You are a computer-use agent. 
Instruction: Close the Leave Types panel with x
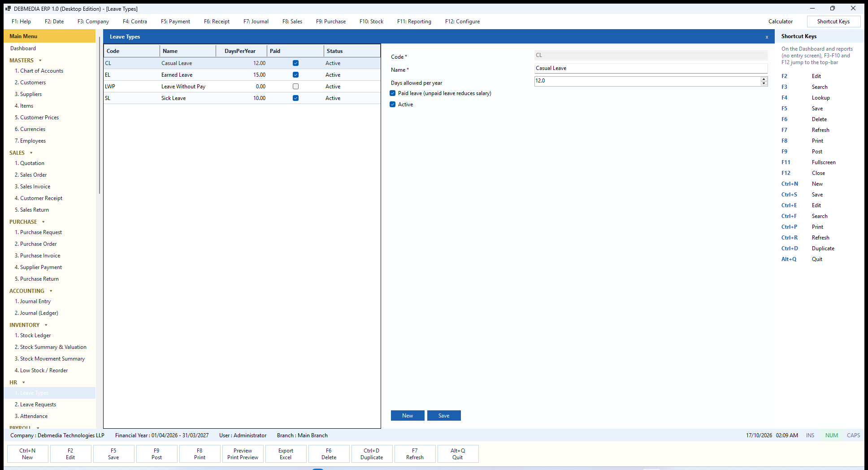pyautogui.click(x=767, y=37)
